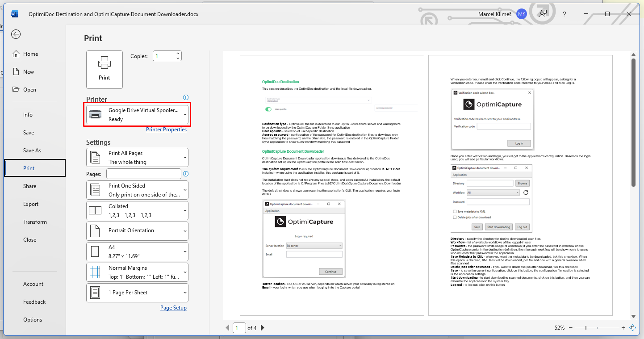The width and height of the screenshot is (644, 339).
Task: Click the Zoom to Page icon
Action: (x=633, y=328)
